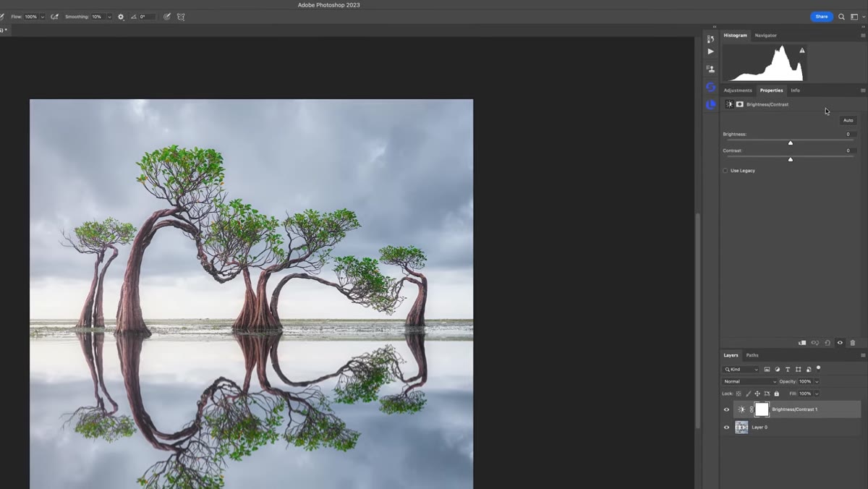Click the blue circular arrows plugin icon

coord(710,87)
